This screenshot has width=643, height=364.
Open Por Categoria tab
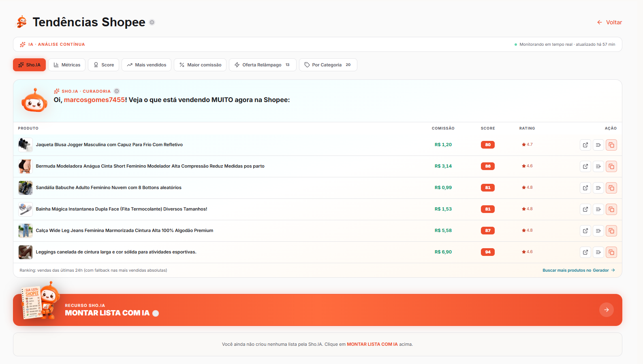328,65
